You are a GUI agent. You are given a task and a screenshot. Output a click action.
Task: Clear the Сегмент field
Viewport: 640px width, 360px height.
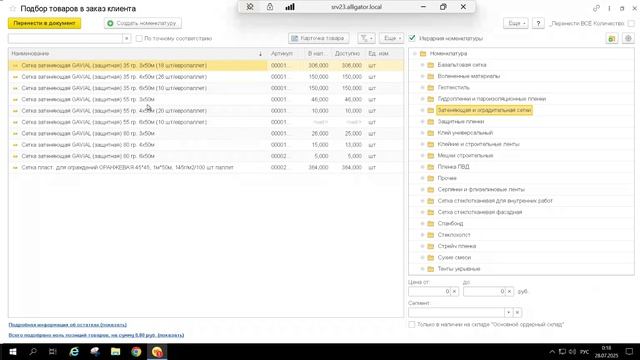click(517, 313)
